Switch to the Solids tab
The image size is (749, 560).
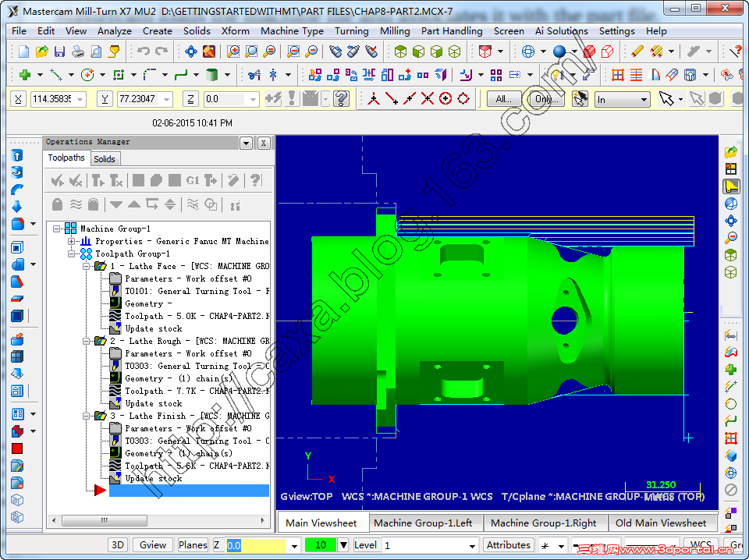coord(104,159)
